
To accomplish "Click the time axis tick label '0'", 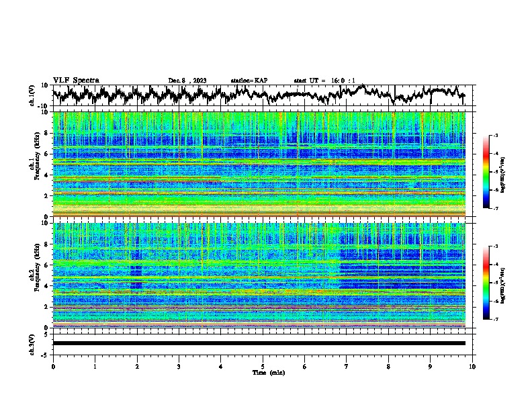I will [x=53, y=367].
